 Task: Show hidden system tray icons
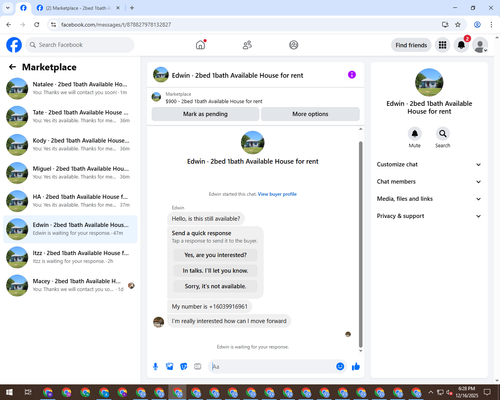coord(430,392)
